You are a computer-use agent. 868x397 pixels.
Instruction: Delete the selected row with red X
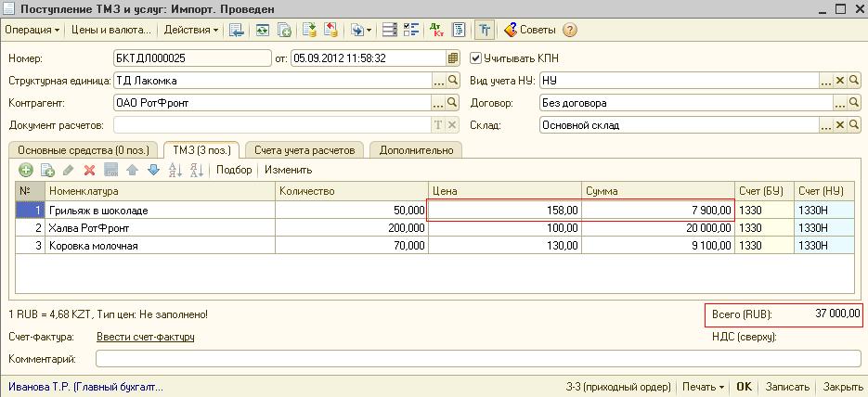90,170
